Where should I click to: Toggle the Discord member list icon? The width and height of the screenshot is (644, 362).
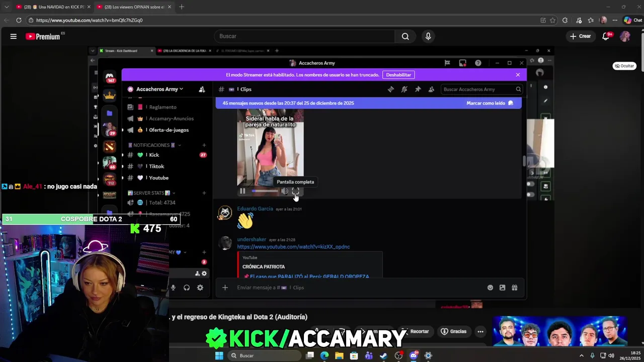coord(431,89)
